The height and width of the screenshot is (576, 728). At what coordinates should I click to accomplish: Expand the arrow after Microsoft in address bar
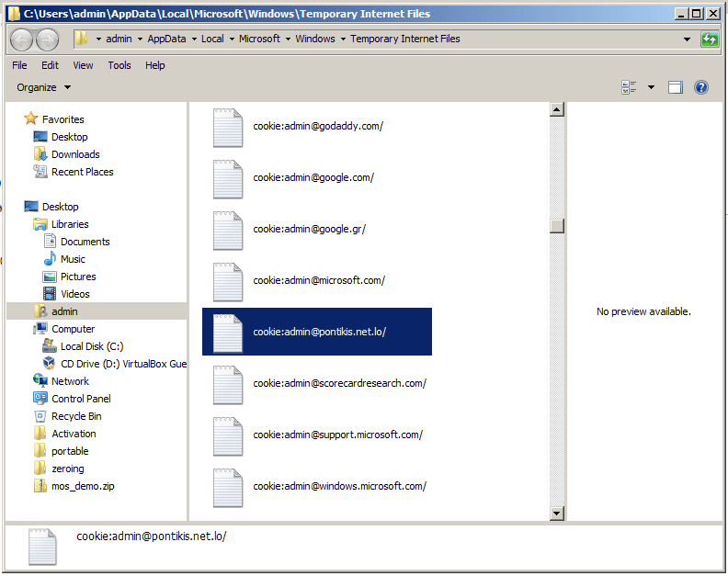point(288,40)
